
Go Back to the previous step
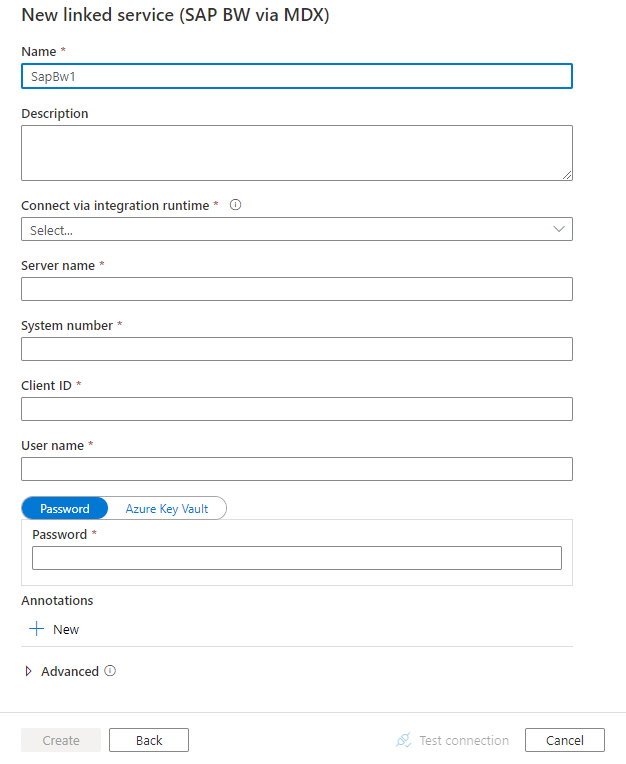(149, 740)
